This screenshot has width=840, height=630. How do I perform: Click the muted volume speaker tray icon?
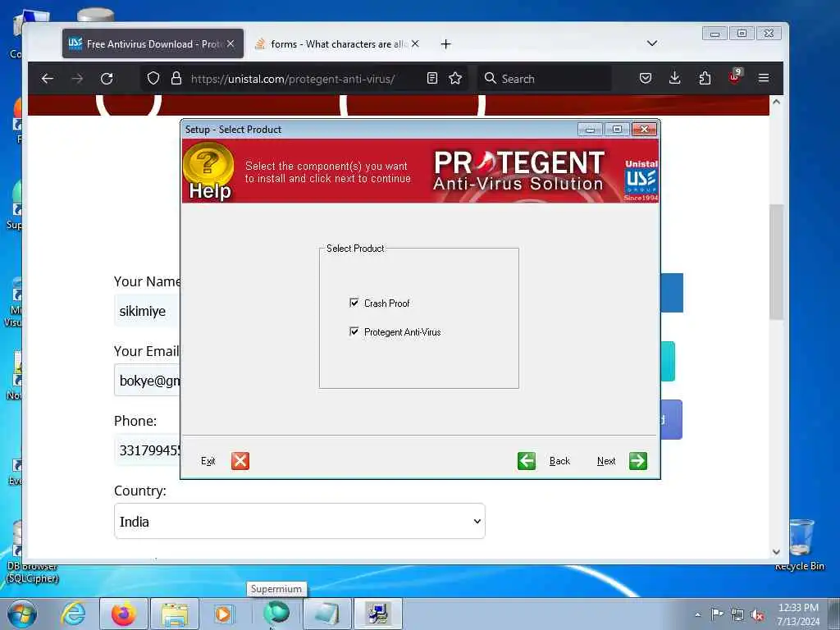click(x=757, y=614)
